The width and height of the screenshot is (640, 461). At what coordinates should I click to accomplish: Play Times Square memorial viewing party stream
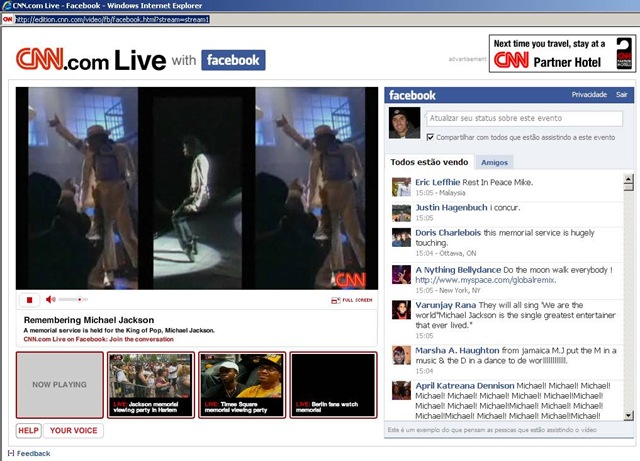pos(242,385)
